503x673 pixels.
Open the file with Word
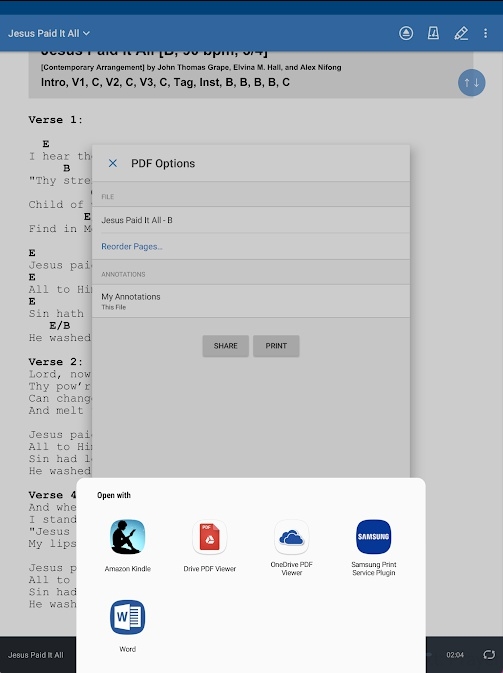127,626
